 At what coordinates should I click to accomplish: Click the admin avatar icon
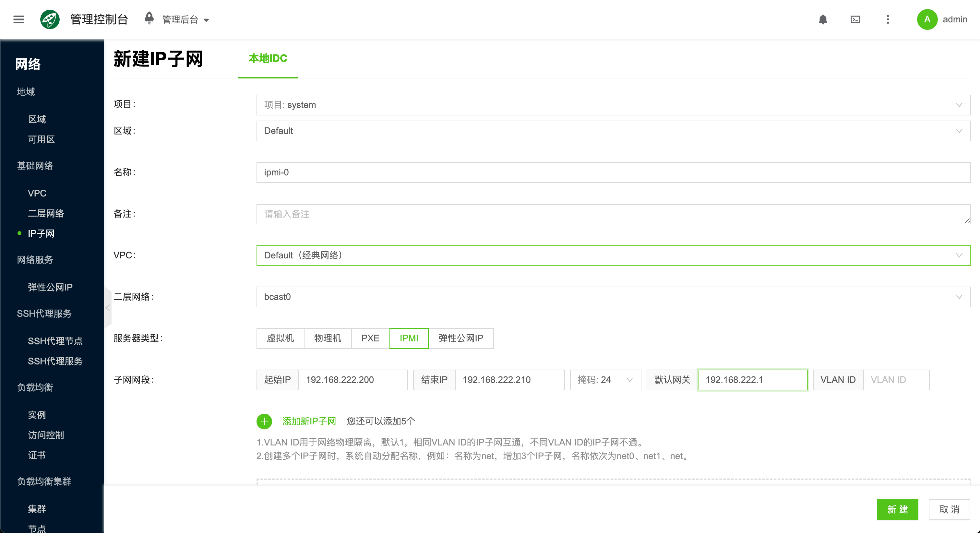(x=927, y=19)
